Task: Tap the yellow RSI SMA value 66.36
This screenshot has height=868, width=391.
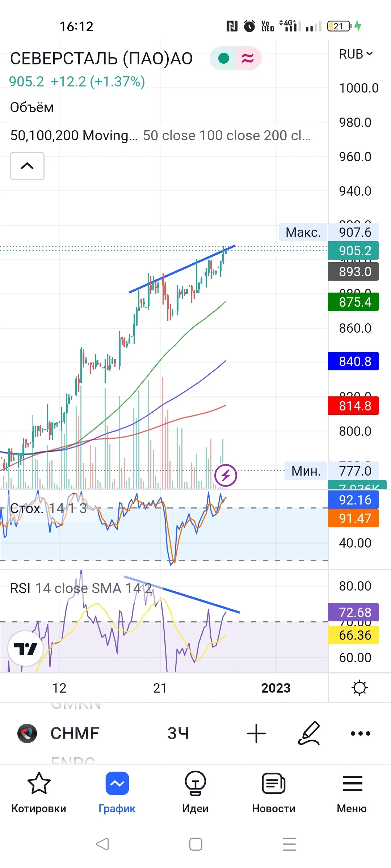Action: [x=353, y=635]
